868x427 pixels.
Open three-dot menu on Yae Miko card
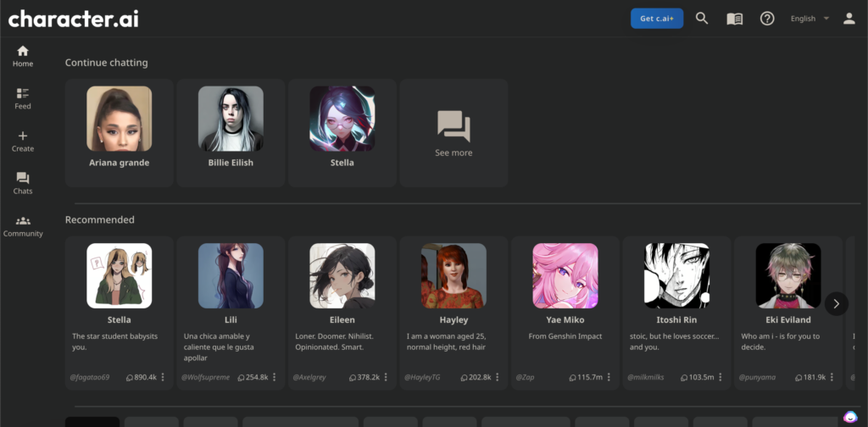pos(609,377)
